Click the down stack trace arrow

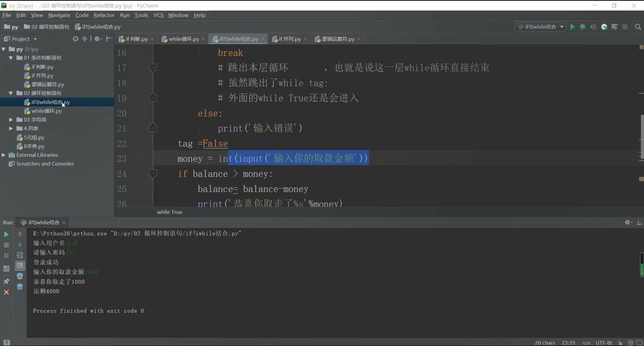[x=20, y=245]
